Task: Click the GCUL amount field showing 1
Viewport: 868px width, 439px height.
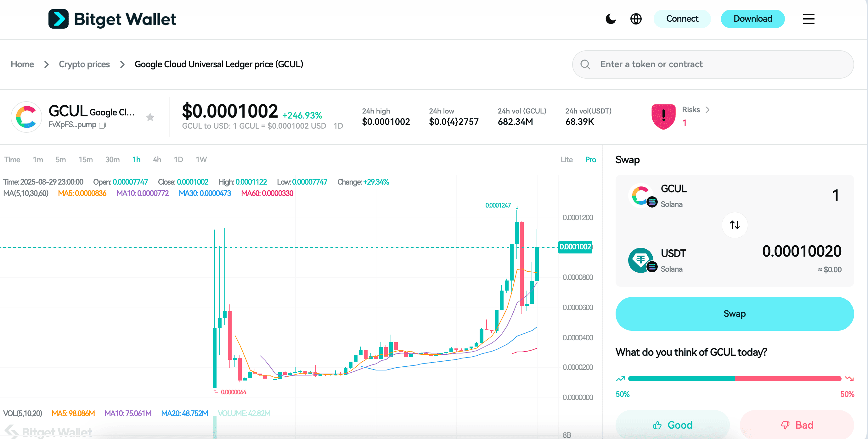Action: click(x=835, y=195)
